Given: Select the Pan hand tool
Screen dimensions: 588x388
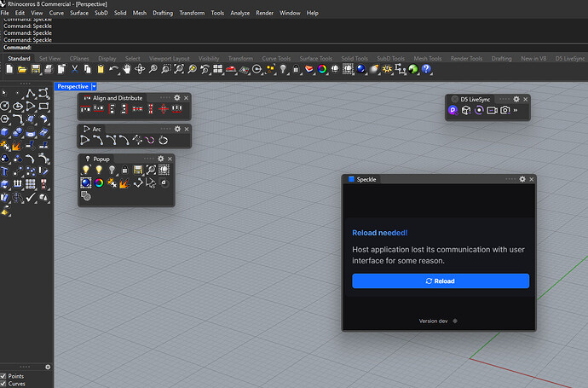Looking at the screenshot, I should click(x=127, y=69).
